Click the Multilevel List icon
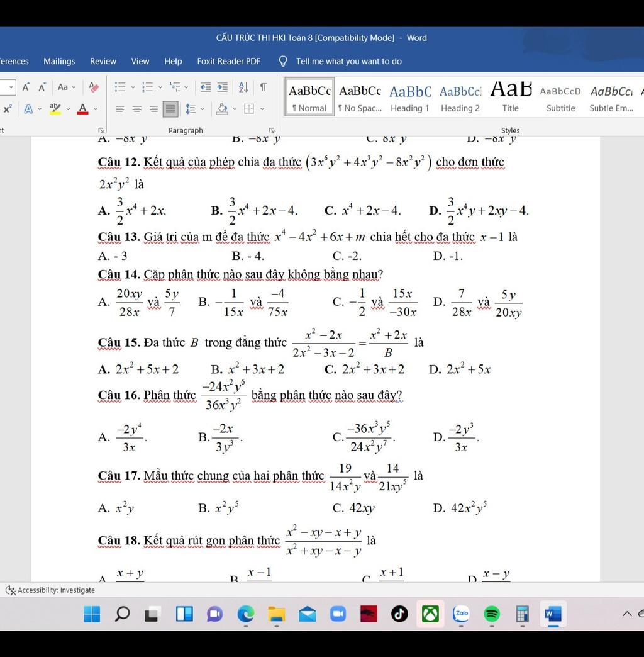Viewport: 644px width, 657px height. tap(175, 87)
